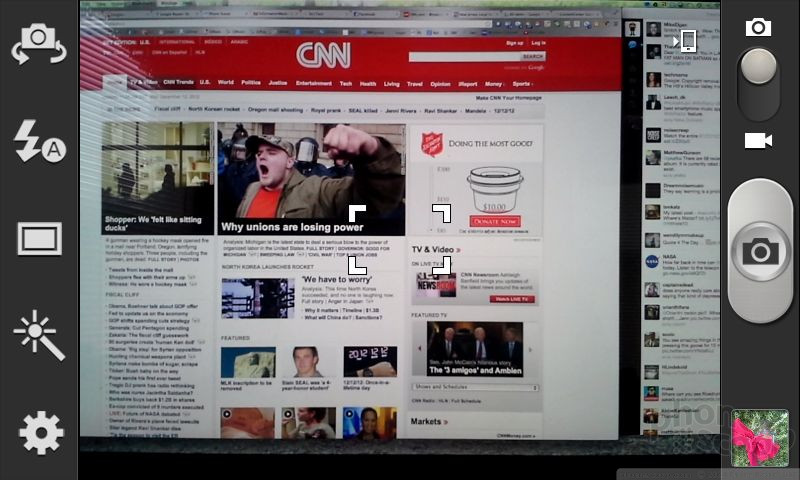Screen dimensions: 800x480
Task: Tap 'Why unions are losing power' headline
Action: click(292, 227)
